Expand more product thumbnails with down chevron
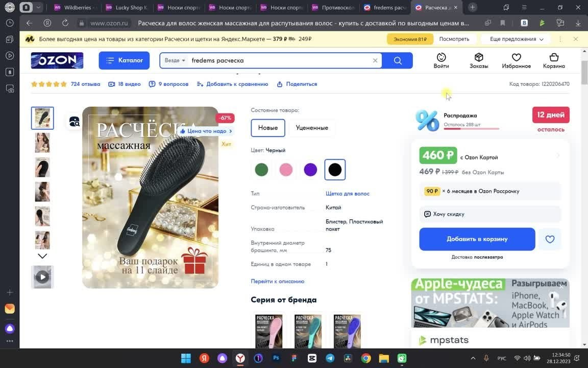The image size is (588, 368). (42, 256)
